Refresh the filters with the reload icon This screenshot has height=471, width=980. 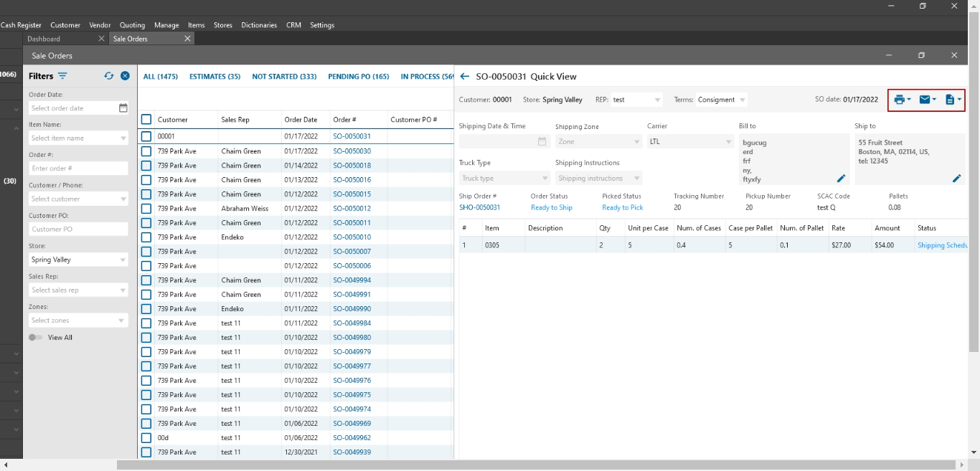[109, 76]
